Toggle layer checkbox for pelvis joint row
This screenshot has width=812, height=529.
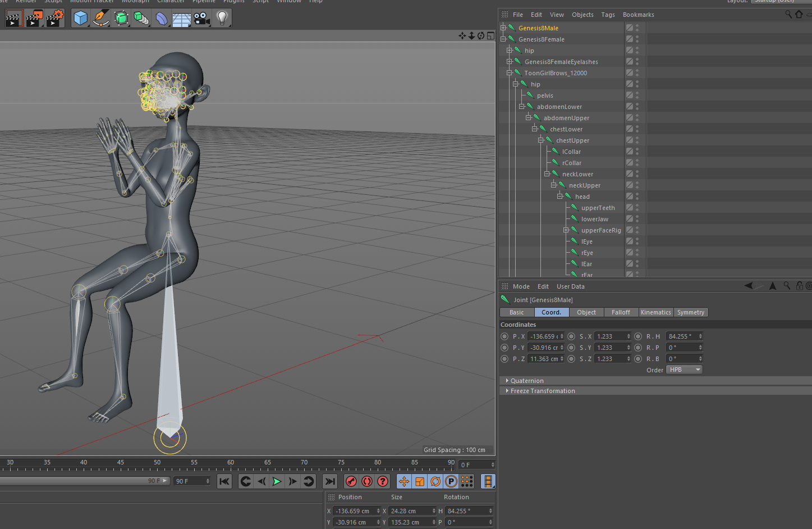pos(630,95)
